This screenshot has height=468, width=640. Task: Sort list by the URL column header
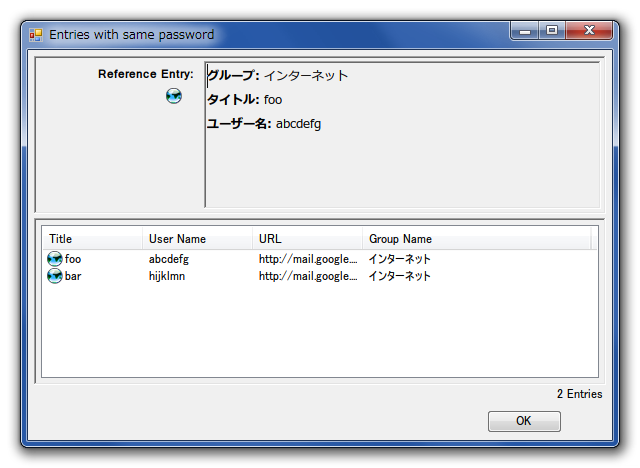pos(307,239)
